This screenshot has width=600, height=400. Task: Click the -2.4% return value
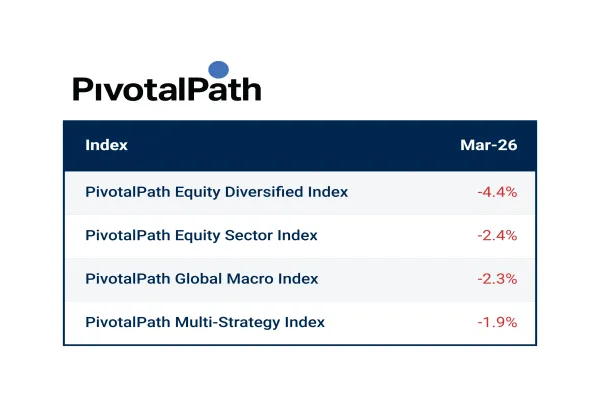[496, 235]
